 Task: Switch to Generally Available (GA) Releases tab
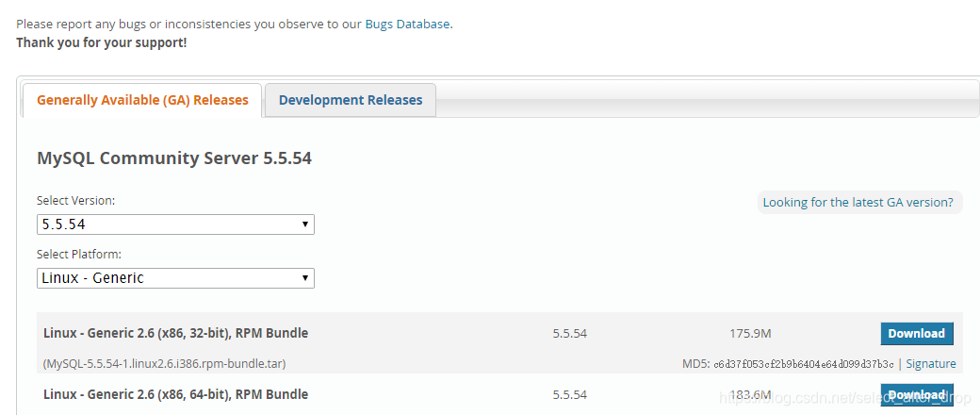pos(142,100)
